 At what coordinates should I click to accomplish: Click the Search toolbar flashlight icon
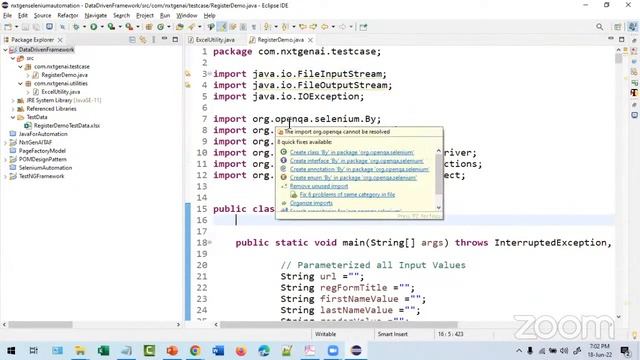point(191,27)
